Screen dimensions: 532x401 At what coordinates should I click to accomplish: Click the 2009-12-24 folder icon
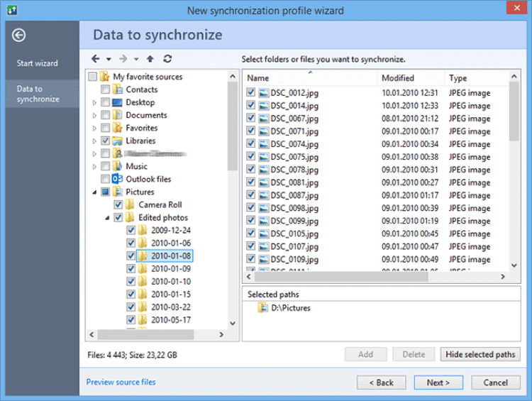(143, 230)
